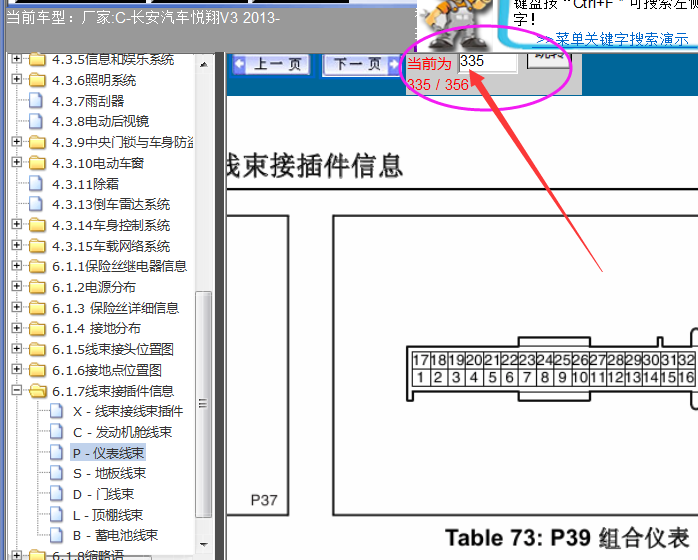Click document icon of X - 线束接线束插件
This screenshot has width=698, height=560.
pyautogui.click(x=56, y=411)
